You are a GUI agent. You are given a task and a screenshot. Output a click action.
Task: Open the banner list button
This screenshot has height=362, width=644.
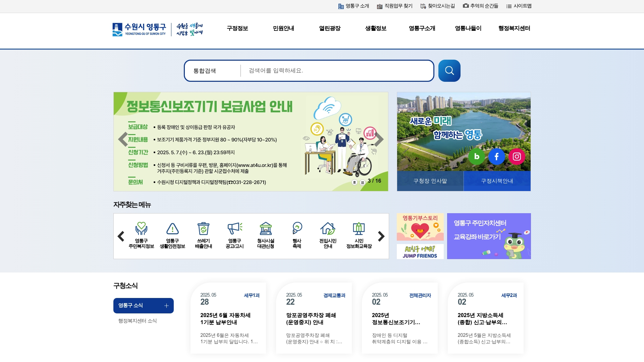tap(362, 182)
